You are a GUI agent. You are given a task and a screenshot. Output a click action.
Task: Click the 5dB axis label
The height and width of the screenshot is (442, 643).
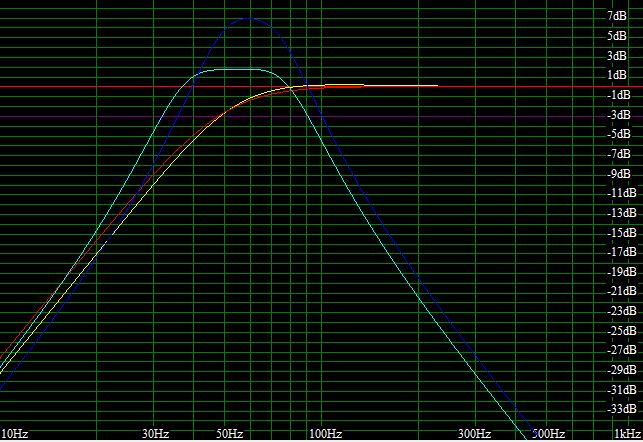point(617,36)
